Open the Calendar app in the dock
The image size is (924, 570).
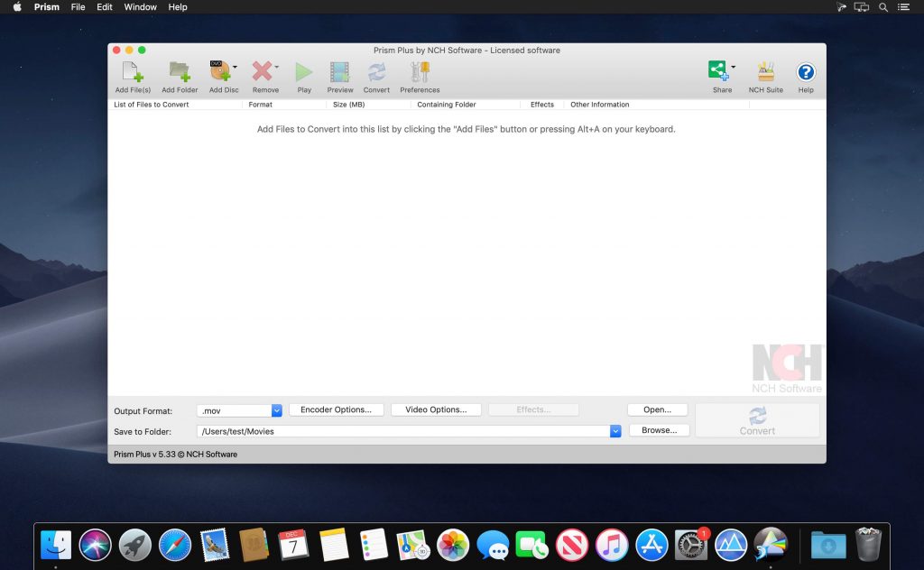point(293,545)
